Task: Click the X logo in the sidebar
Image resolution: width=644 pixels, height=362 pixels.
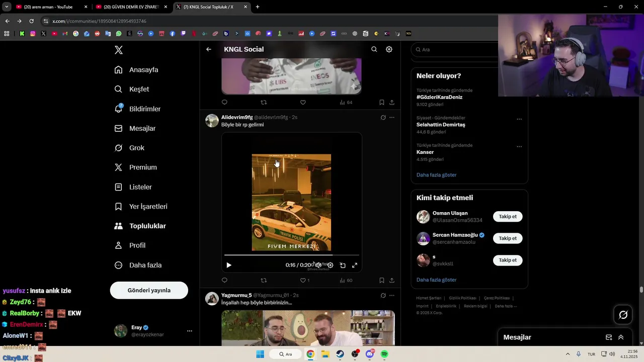Action: click(119, 50)
